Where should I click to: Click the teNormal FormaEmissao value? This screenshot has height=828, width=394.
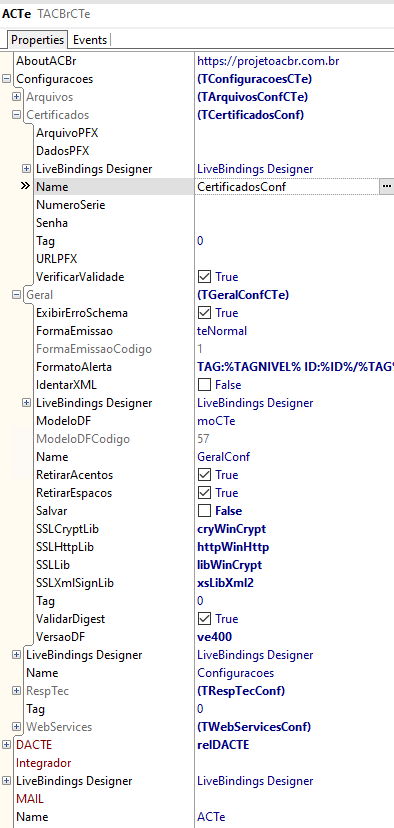(222, 331)
